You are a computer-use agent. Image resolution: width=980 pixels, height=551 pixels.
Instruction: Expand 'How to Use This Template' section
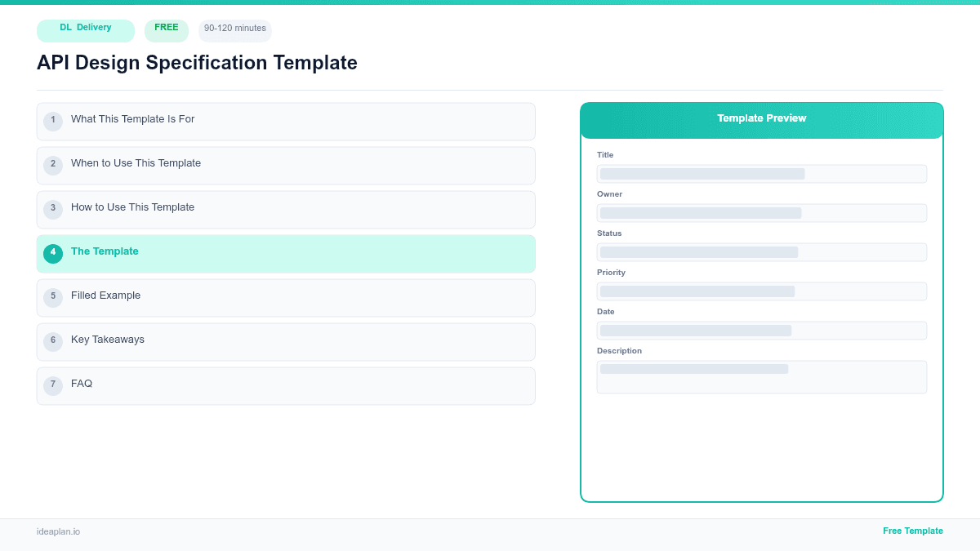[x=132, y=209]
